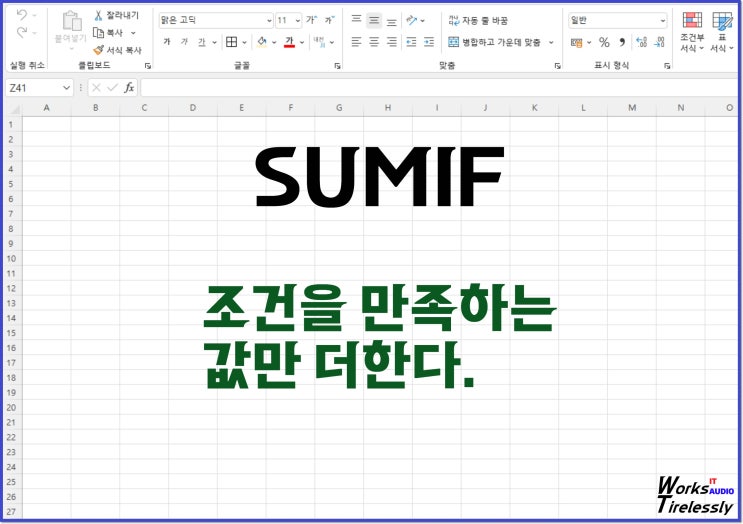Select row 10 header
The height and width of the screenshot is (524, 743).
click(x=11, y=259)
